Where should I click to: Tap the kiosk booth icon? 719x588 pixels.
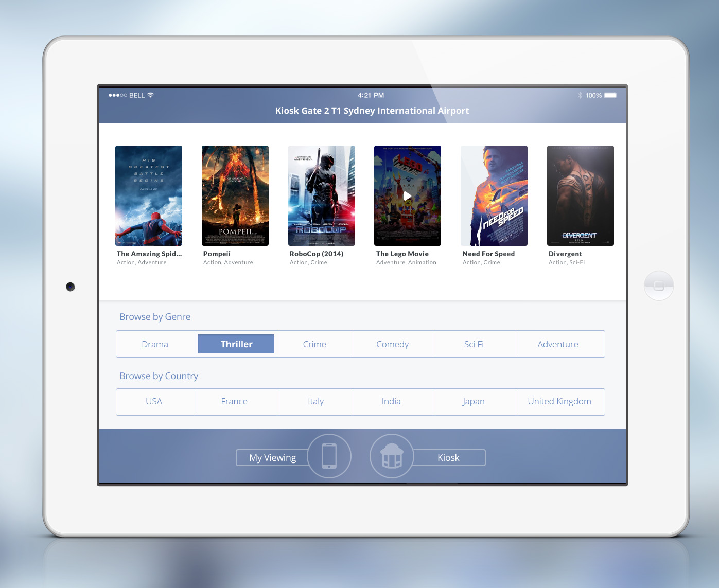point(392,456)
